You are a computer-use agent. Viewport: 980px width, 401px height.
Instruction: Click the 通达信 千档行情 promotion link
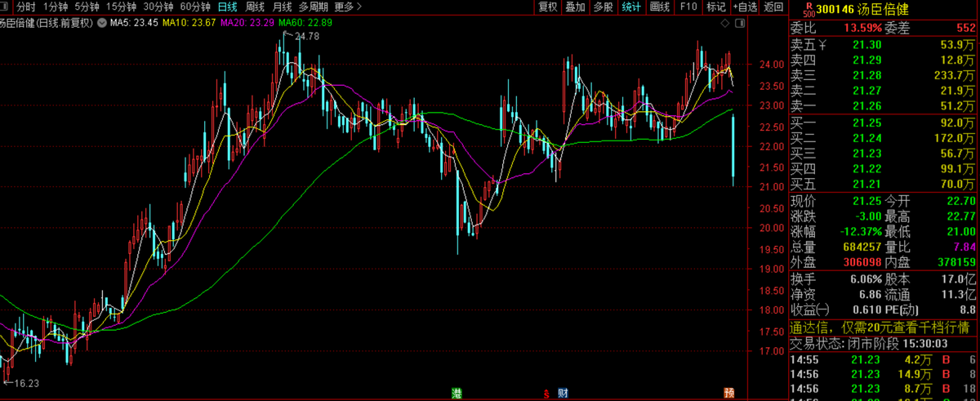coord(883,326)
